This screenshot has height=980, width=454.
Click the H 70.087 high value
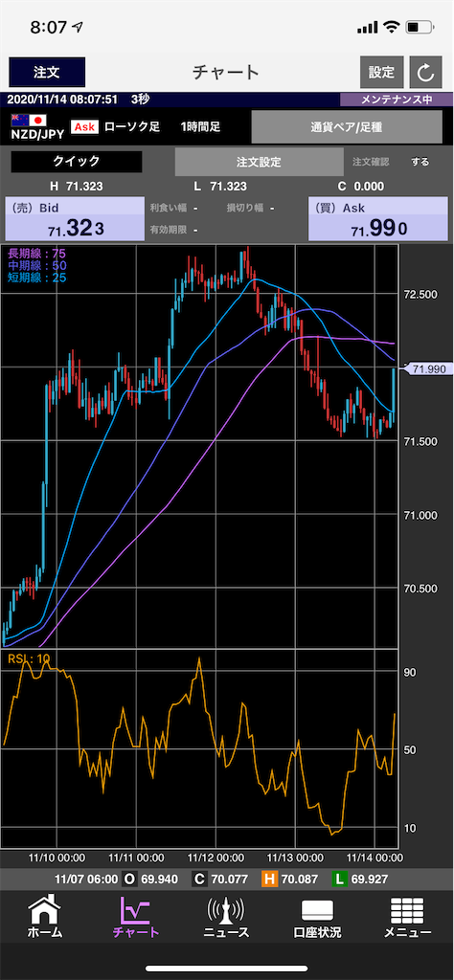[291, 880]
